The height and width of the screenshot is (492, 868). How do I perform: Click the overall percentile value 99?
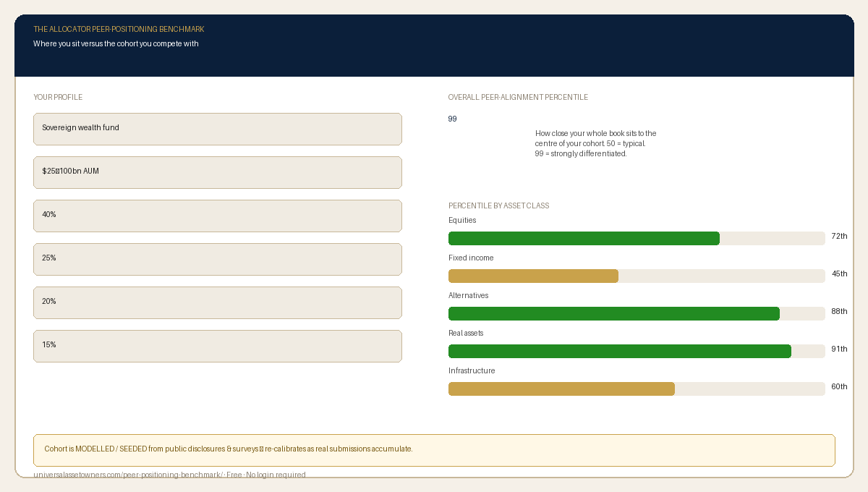453,119
